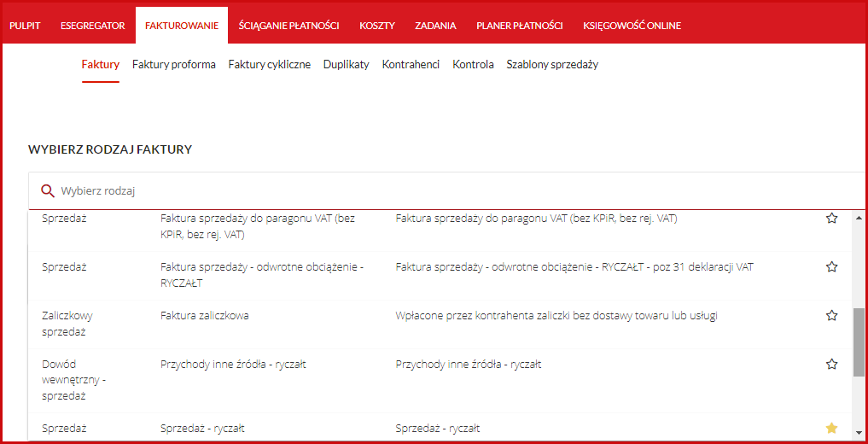Open ŚCIĄGANIE PŁATNOŚCI tab
Screen dimensions: 868x444
click(289, 26)
